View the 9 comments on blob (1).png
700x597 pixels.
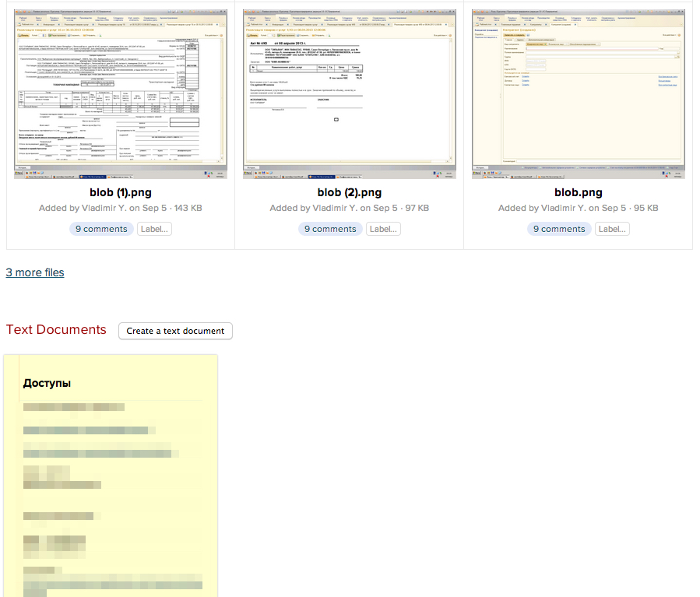[x=101, y=229]
